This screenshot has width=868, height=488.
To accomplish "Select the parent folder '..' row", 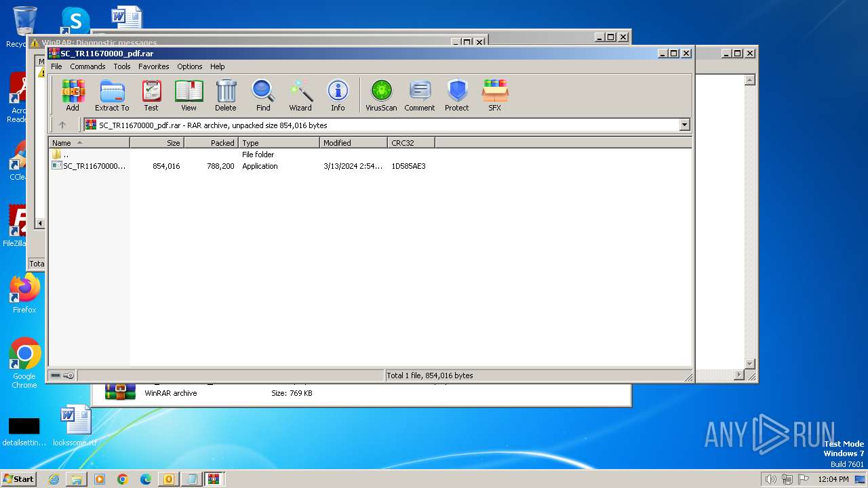I will [370, 155].
